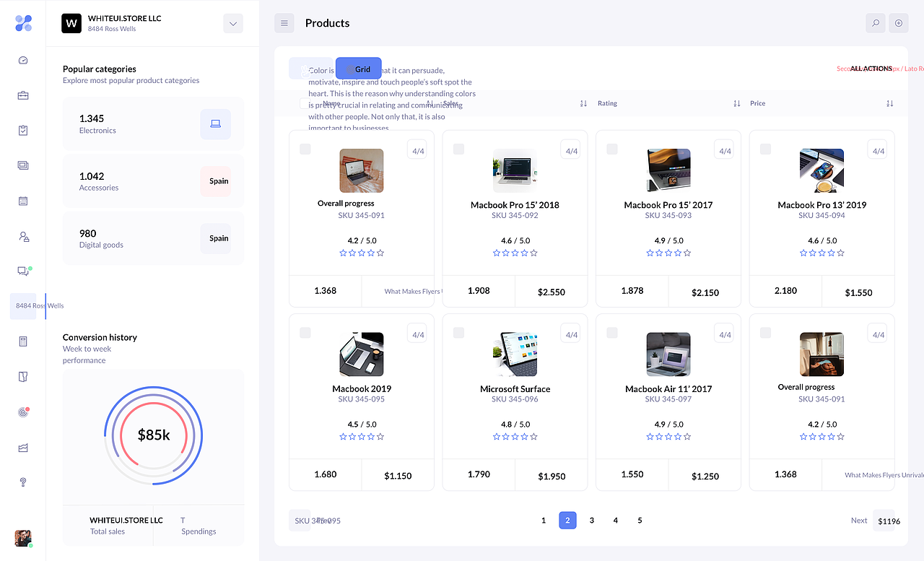Screen dimensions: 924x561
Task: Click the highlighted 8484 Ross Wells sidebar item
Action: pyautogui.click(x=27, y=306)
